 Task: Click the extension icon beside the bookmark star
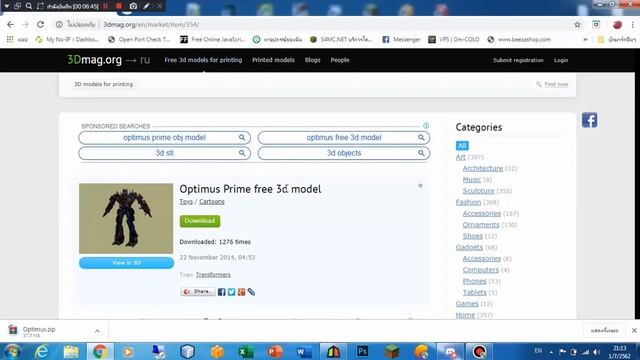point(596,24)
